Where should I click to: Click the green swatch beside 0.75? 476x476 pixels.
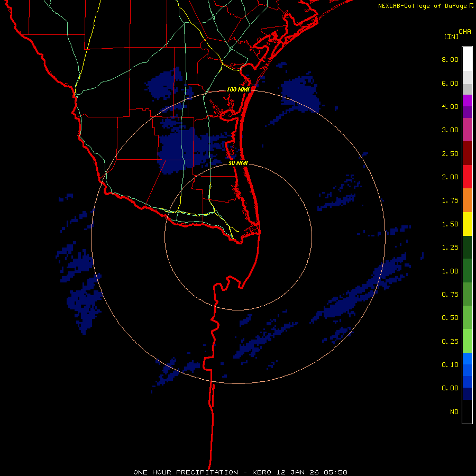[x=467, y=294]
